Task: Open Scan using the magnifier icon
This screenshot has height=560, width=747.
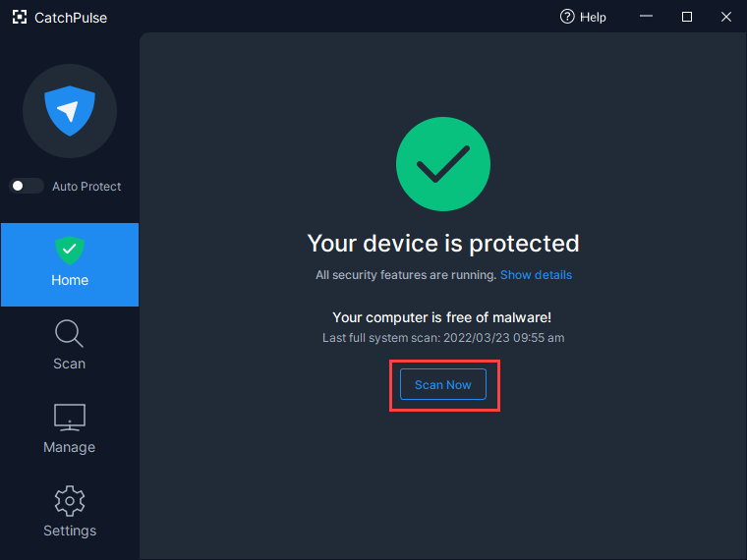Action: [69, 333]
